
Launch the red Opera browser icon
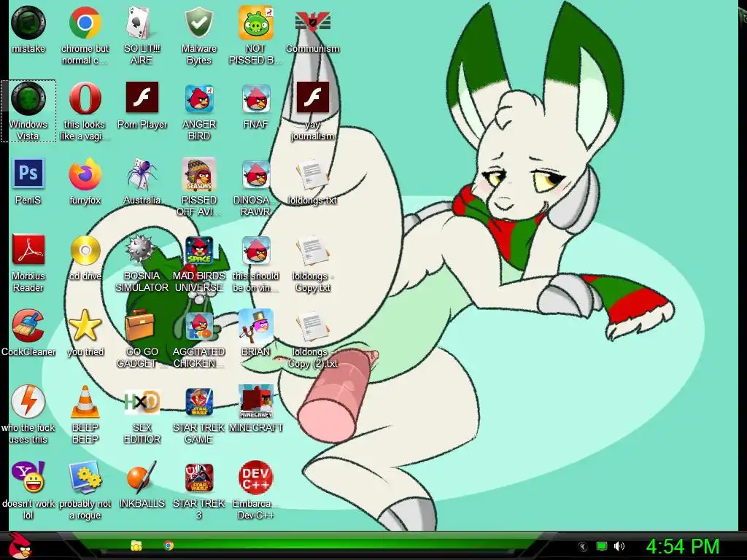(x=85, y=98)
